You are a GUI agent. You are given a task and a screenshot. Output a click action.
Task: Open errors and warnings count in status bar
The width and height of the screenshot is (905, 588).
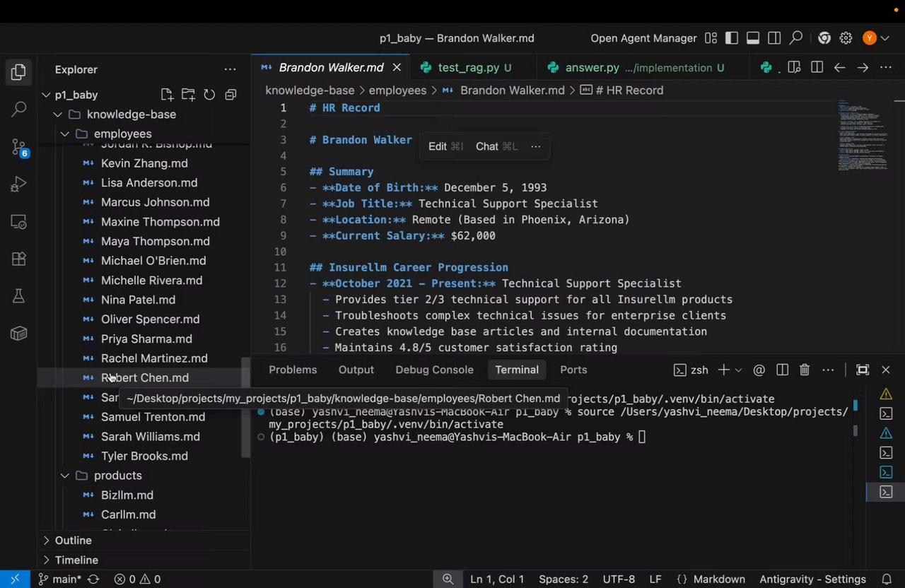point(137,580)
